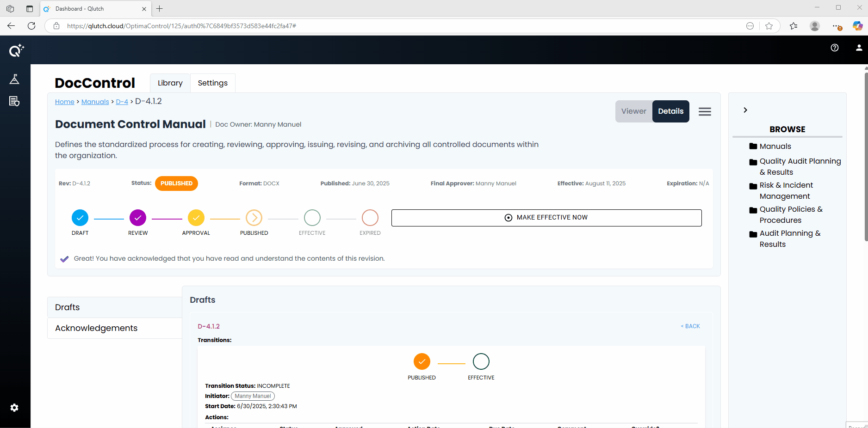The image size is (868, 428).
Task: Select the Dashboard - Qlutch browser tab
Action: click(95, 9)
